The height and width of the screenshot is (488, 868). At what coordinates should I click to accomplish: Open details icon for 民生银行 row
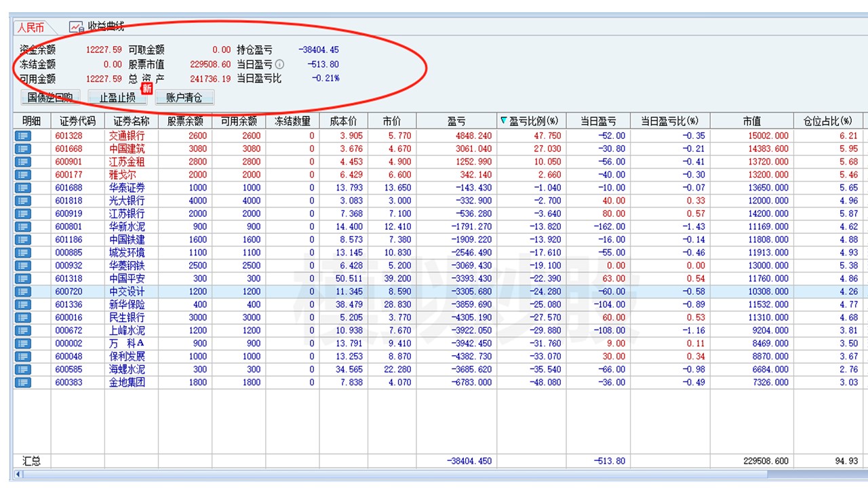(x=23, y=317)
